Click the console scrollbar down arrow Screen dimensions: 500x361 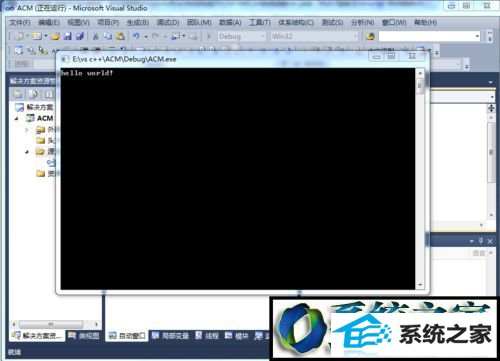pyautogui.click(x=420, y=285)
